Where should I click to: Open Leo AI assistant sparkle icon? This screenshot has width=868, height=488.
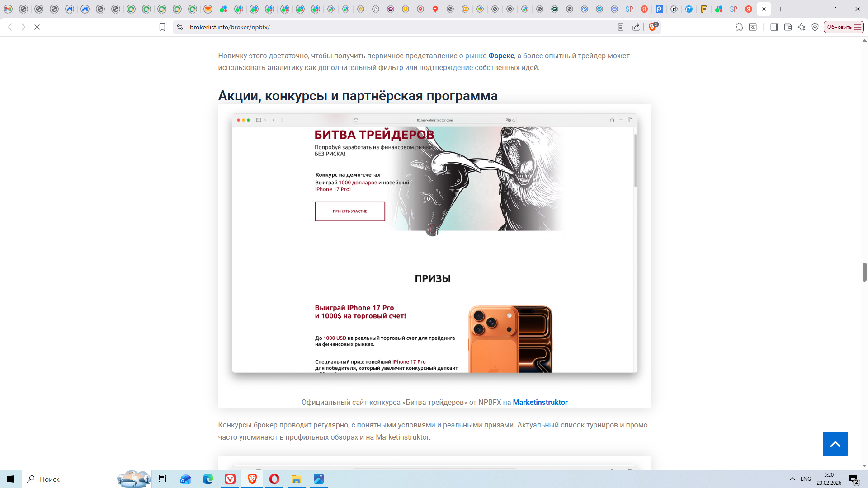click(x=802, y=27)
